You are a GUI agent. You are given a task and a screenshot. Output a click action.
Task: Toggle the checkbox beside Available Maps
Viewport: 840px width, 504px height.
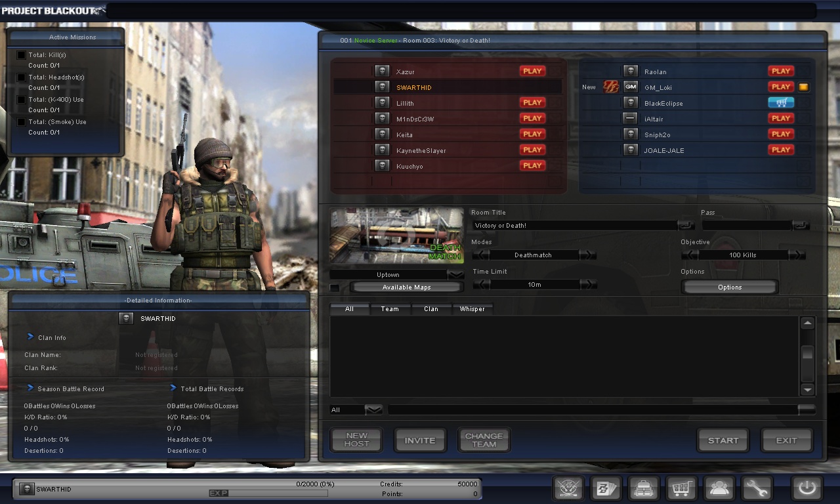pyautogui.click(x=335, y=287)
